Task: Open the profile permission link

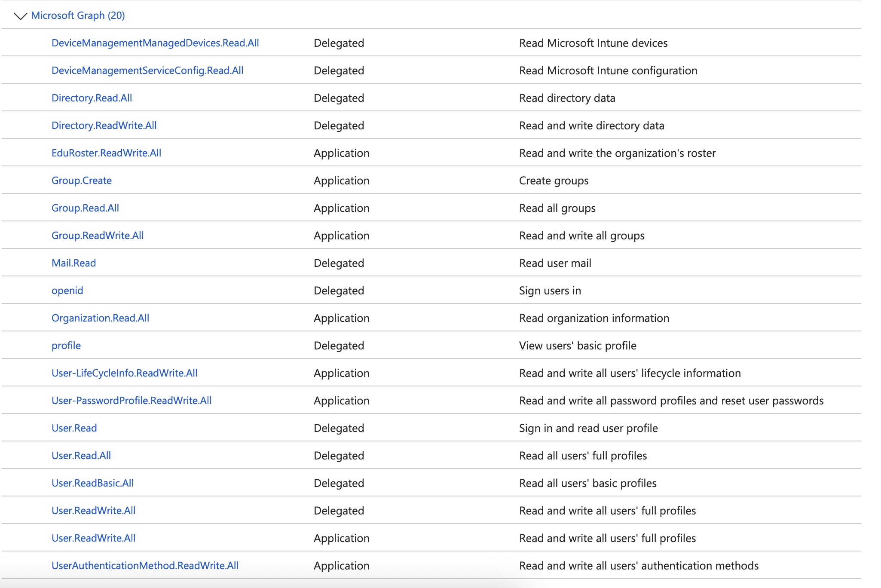Action: coord(66,346)
